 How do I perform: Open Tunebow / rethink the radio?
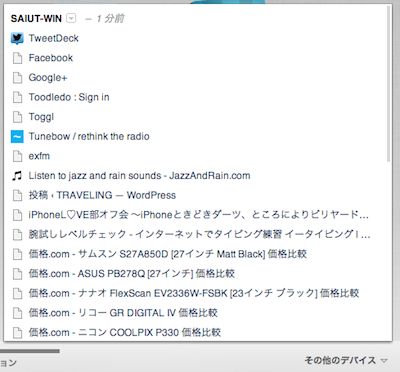(89, 136)
